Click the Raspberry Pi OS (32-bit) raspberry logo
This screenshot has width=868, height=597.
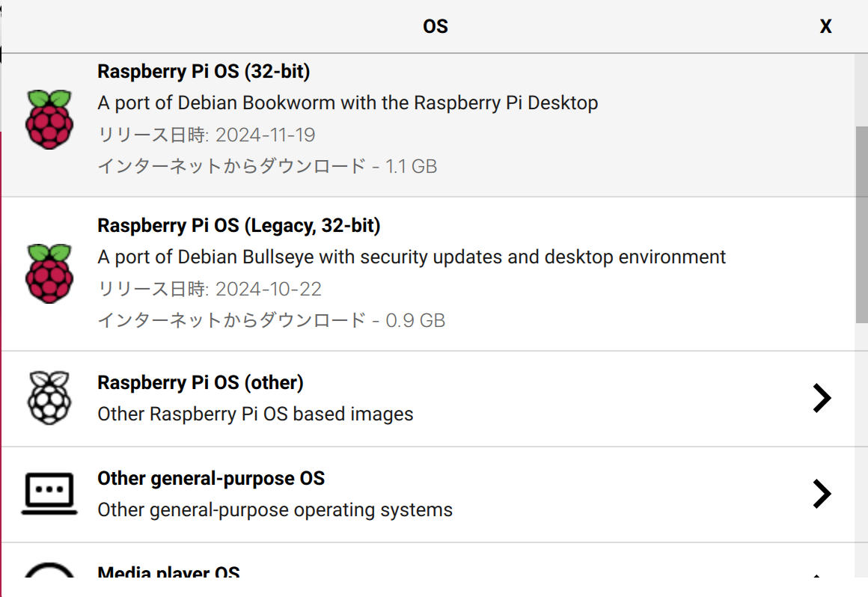(x=49, y=119)
